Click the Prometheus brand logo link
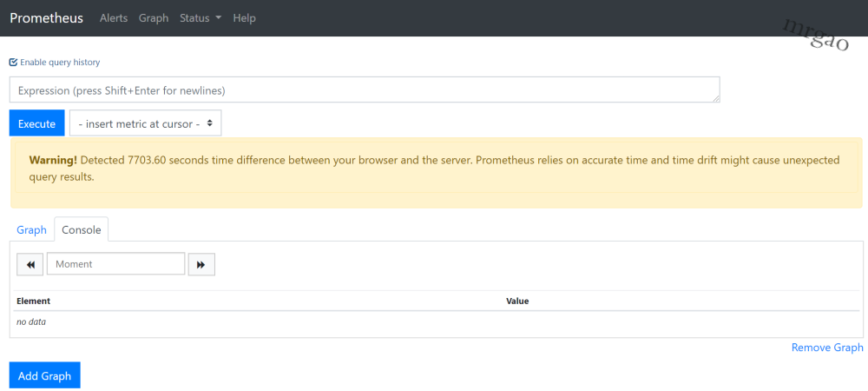Image resolution: width=868 pixels, height=391 pixels. coord(47,18)
